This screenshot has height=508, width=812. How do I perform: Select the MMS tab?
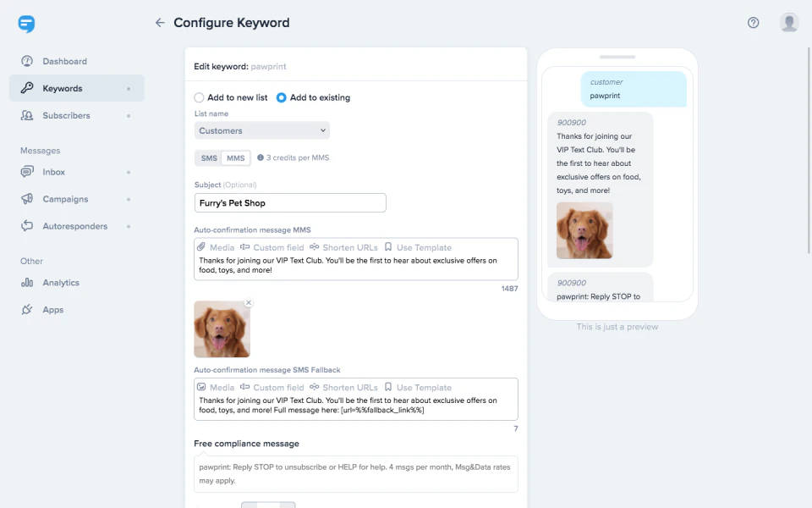click(x=236, y=157)
